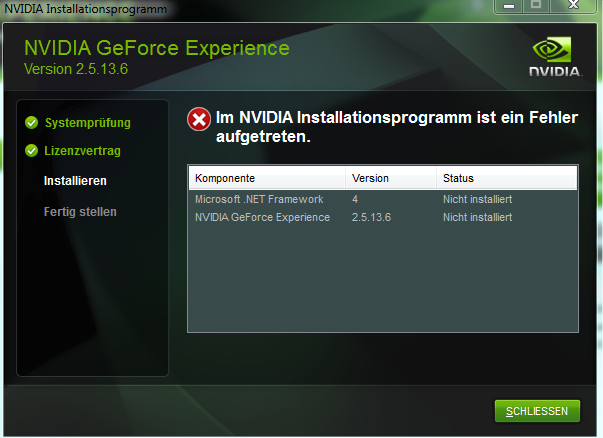Click version cell 4 of .NET Framework
The width and height of the screenshot is (603, 438).
(355, 199)
